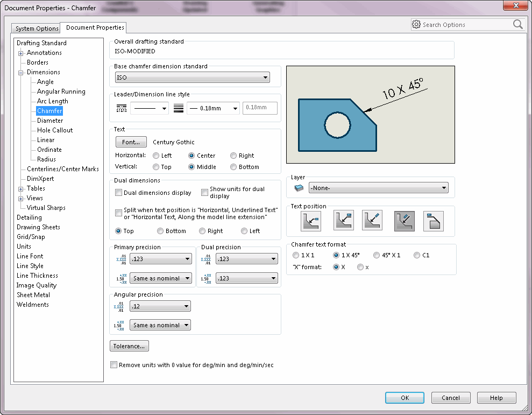Screen dimensions: 532x415
Task: Open Centerlines/Center Marks settings
Action: click(63, 169)
